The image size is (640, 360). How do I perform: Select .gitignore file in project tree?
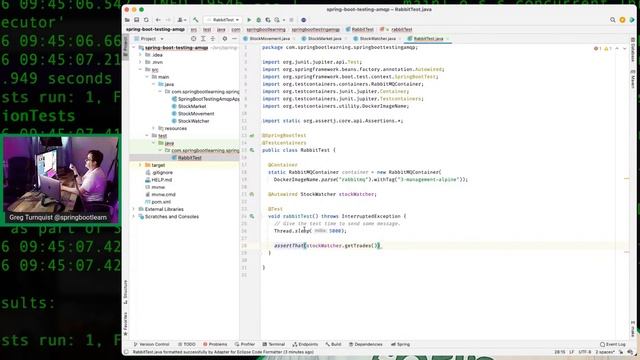(159, 173)
